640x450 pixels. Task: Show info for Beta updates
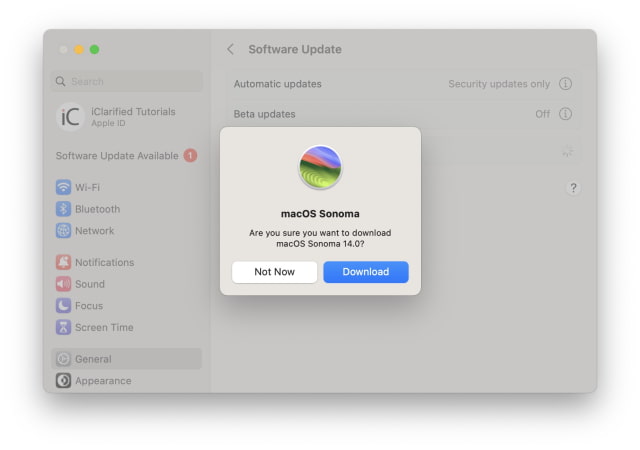click(566, 114)
